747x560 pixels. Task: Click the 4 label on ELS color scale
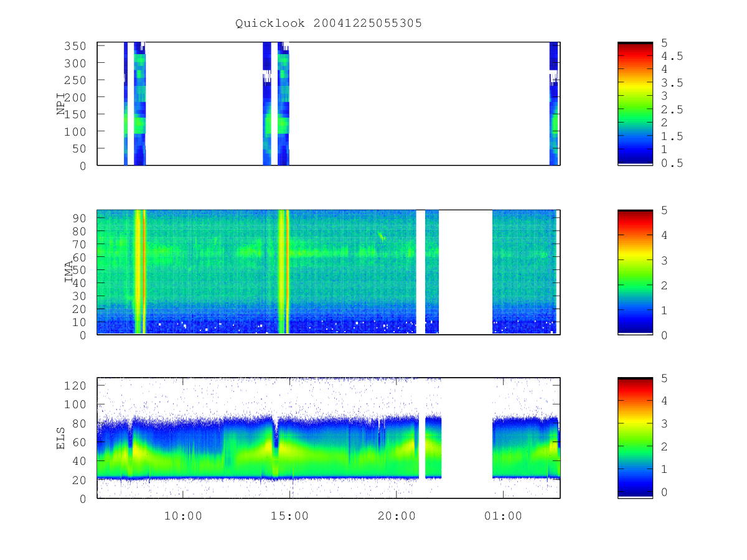click(x=664, y=401)
